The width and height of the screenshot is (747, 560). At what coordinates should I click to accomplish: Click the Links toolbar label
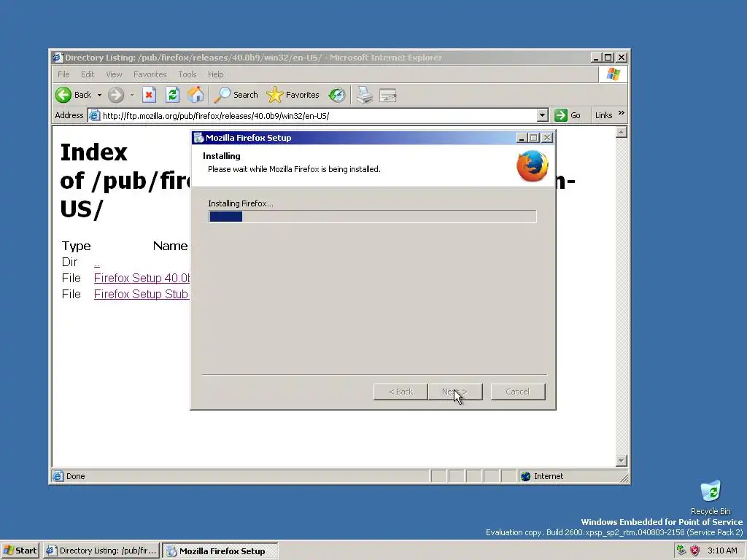click(603, 115)
